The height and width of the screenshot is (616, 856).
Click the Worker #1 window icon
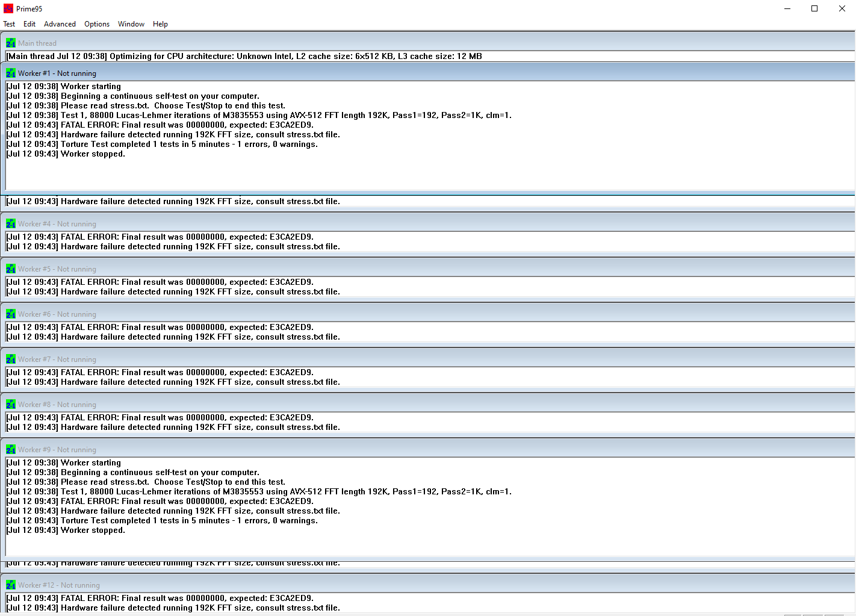pos(11,73)
